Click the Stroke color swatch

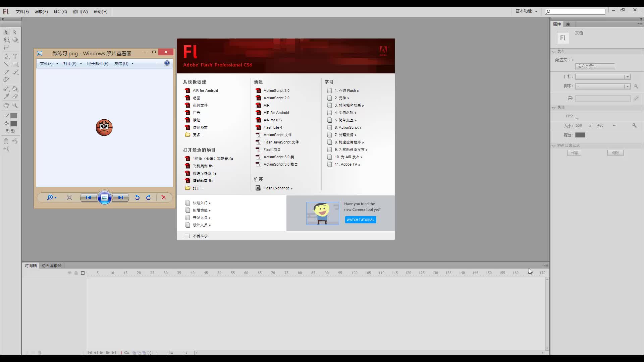pyautogui.click(x=14, y=116)
